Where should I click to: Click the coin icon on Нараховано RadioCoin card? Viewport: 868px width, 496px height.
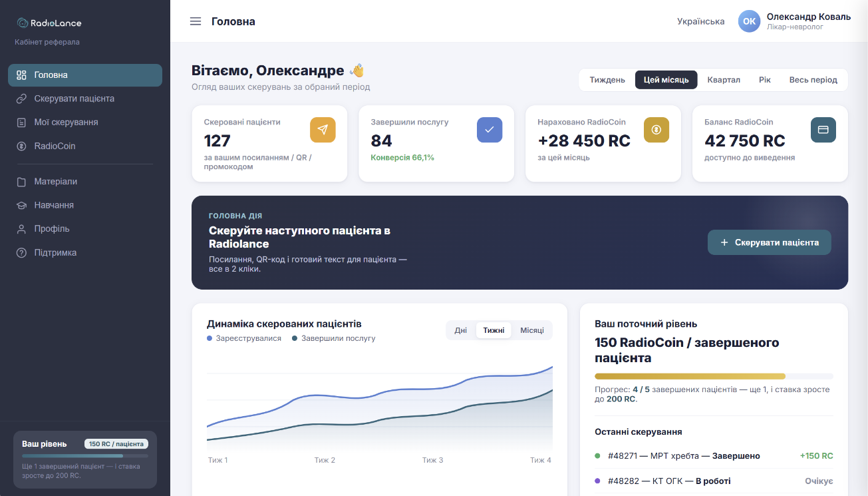[656, 130]
